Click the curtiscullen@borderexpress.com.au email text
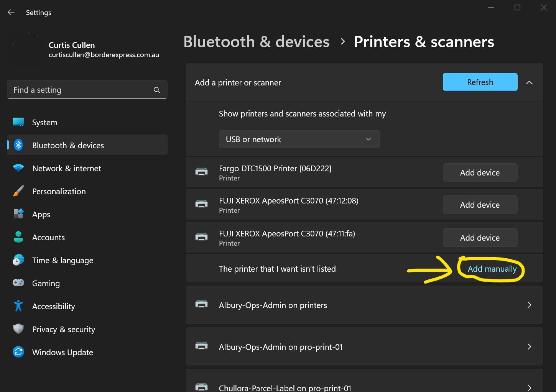The height and width of the screenshot is (392, 556). pos(104,55)
